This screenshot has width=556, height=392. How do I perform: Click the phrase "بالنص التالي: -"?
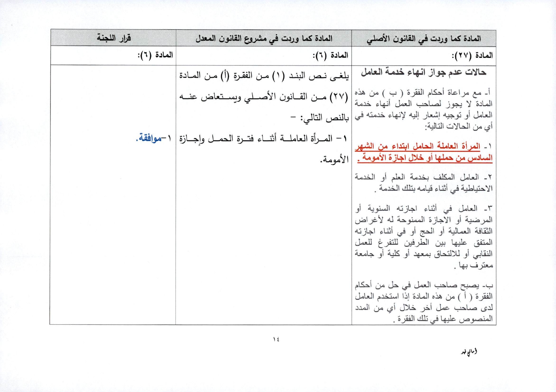(x=319, y=118)
